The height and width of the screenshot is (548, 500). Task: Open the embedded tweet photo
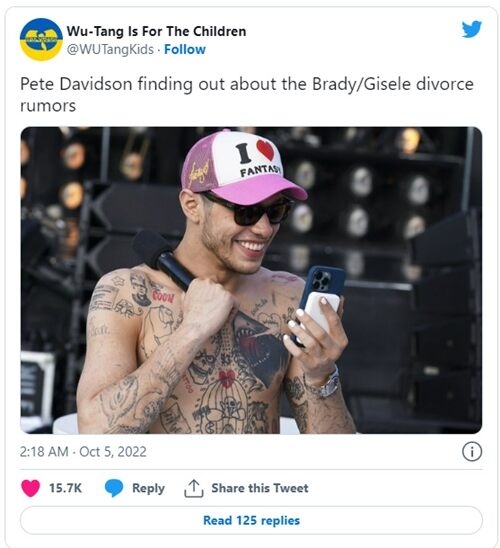(251, 280)
